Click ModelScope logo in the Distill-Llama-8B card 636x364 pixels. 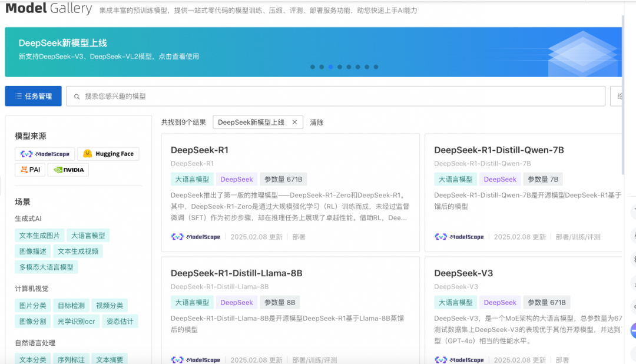(196, 359)
